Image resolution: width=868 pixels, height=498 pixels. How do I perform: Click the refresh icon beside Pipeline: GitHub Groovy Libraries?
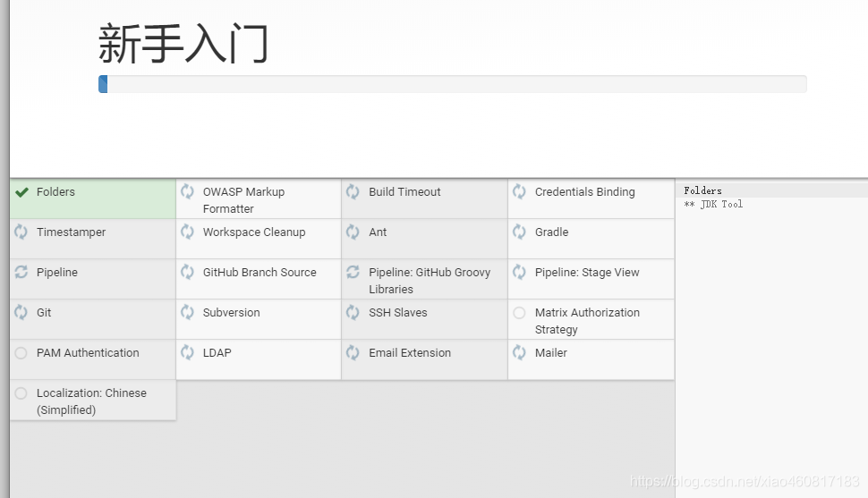point(353,272)
